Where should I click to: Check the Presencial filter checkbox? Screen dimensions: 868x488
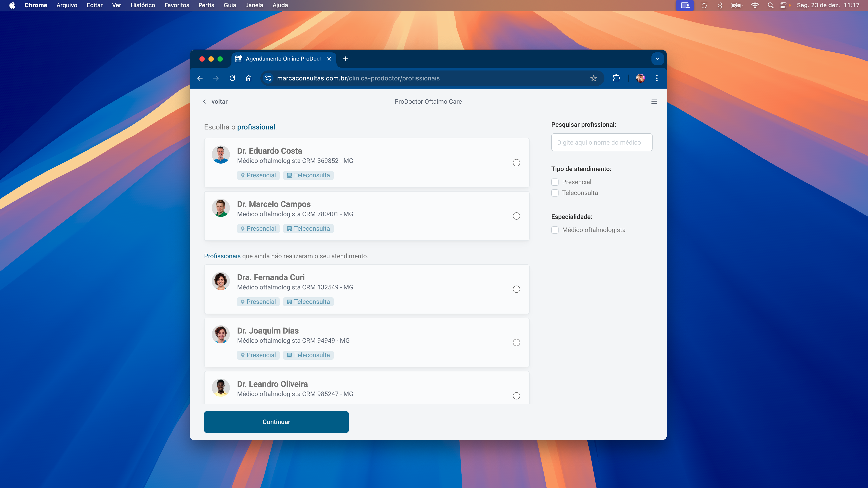[555, 182]
